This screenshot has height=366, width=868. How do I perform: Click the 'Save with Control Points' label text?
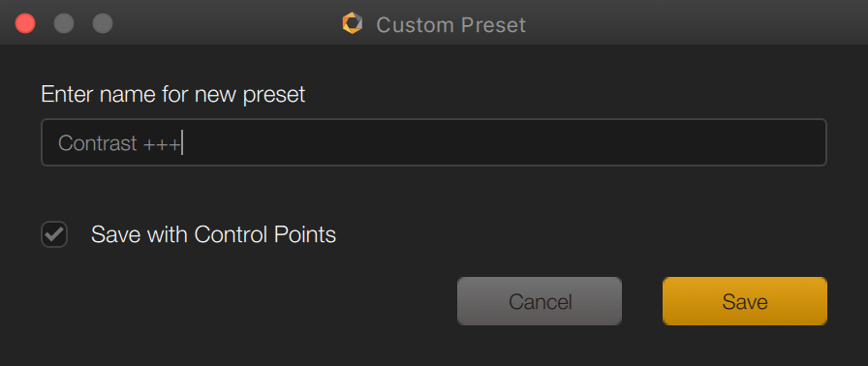pyautogui.click(x=213, y=234)
